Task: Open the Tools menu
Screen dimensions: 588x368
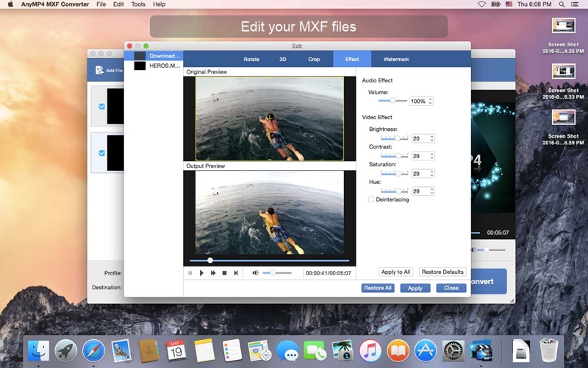Action: point(138,4)
